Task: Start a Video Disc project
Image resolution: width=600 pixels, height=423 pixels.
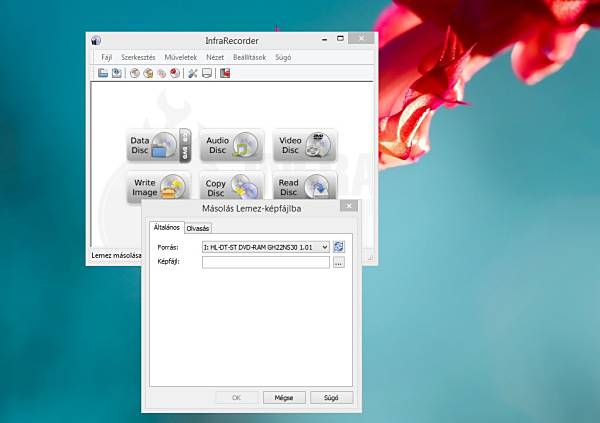Action: (305, 145)
